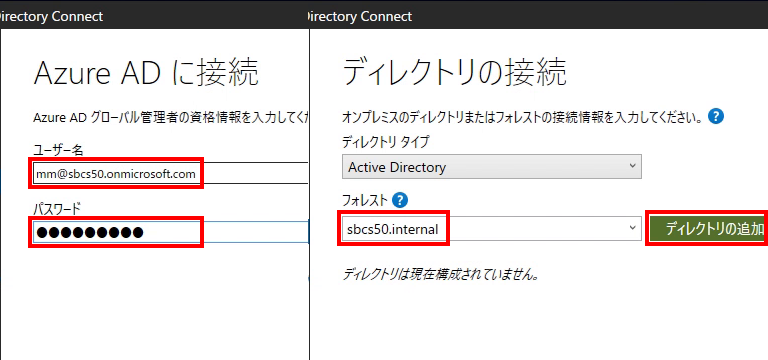Screen dimensions: 768x360
Task: Click the Azure AD に接続 heading
Action: coord(146,72)
